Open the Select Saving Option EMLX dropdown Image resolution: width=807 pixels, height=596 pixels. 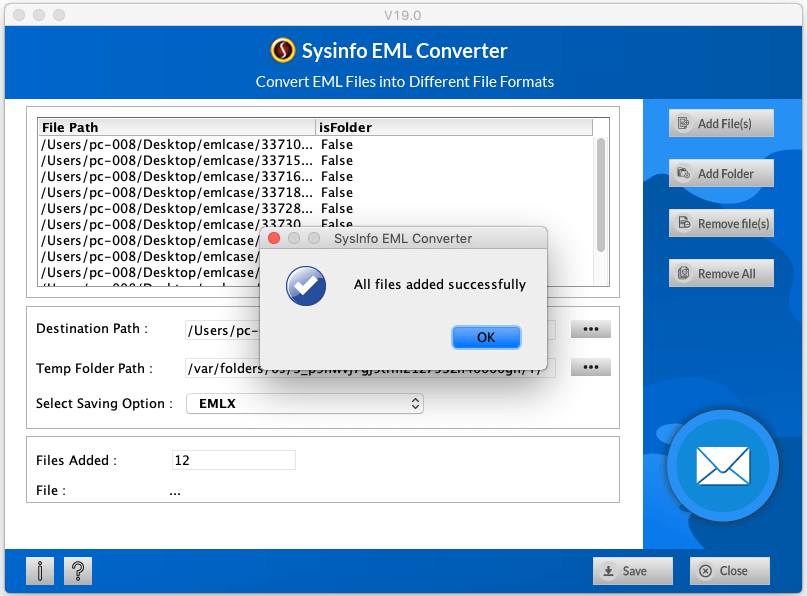305,404
